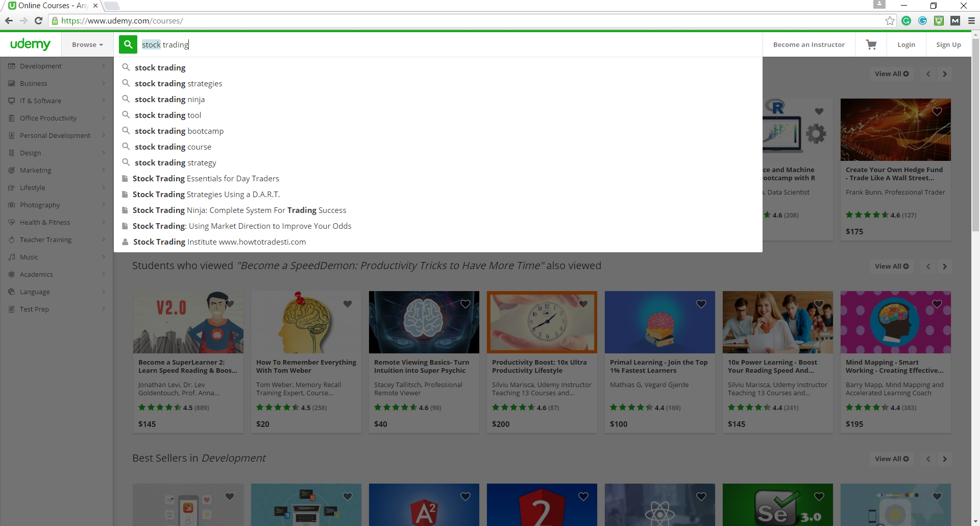Click View All for 'also viewed' section
Viewport: 980px width, 526px height.
[x=891, y=266]
